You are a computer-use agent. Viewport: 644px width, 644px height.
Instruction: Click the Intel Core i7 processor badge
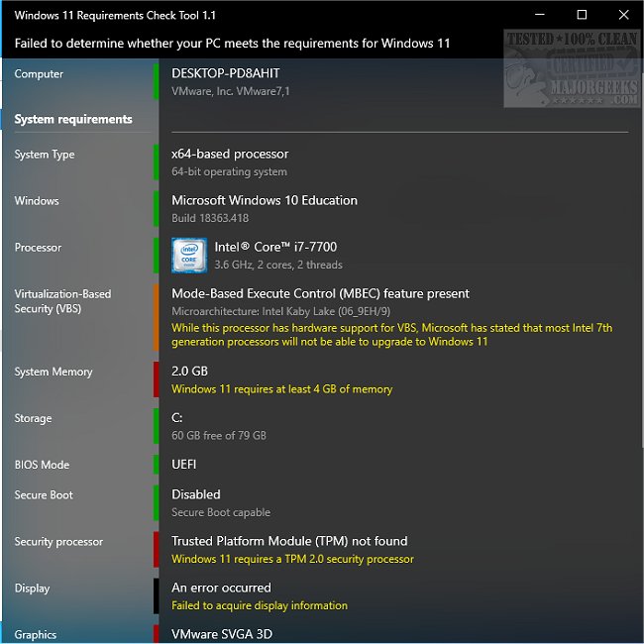coord(188,256)
